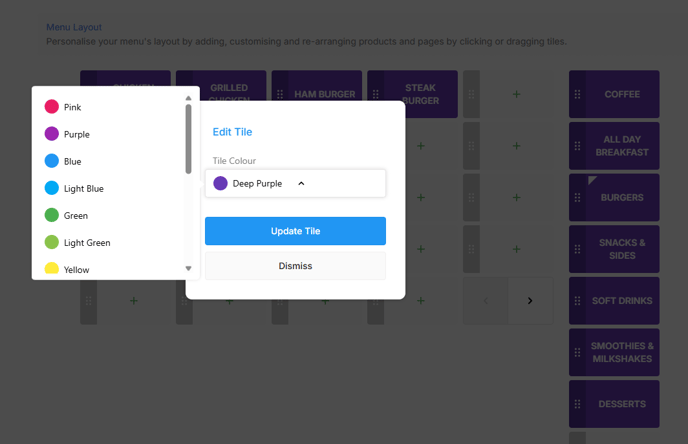Viewport: 688px width, 444px height.
Task: Pick the Blue colour option
Action: click(x=72, y=161)
